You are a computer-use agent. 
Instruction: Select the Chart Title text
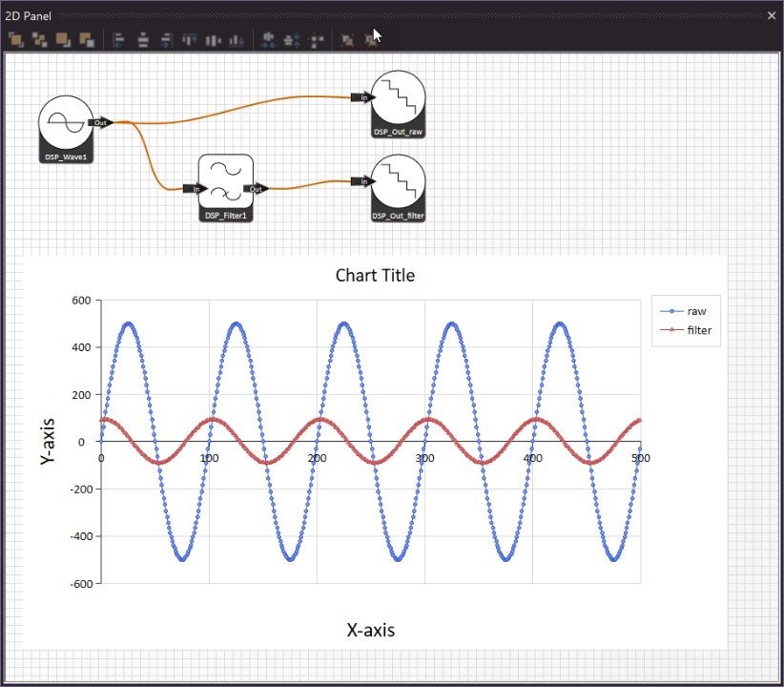(375, 276)
